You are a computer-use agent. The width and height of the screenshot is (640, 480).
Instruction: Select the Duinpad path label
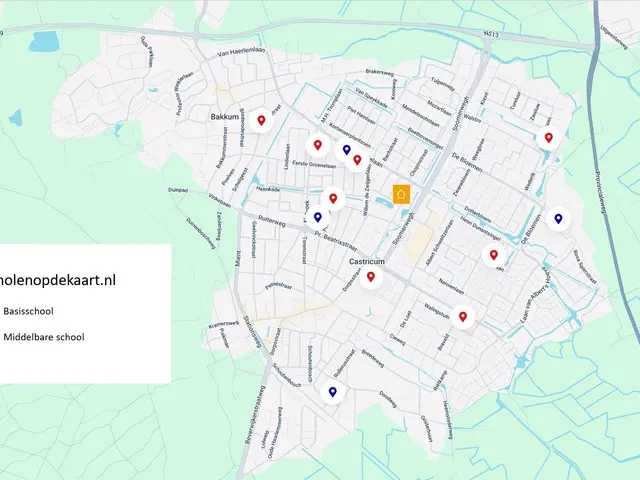coord(178,190)
